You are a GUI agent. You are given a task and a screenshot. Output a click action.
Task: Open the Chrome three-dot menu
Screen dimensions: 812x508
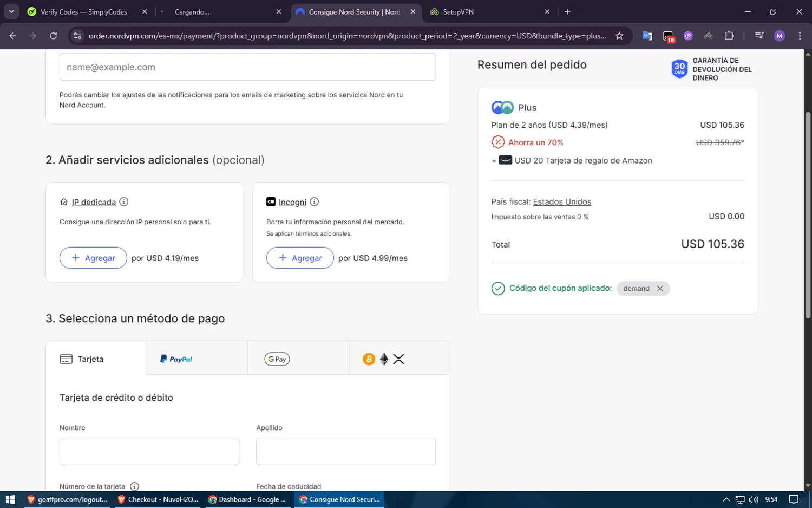[x=800, y=36]
